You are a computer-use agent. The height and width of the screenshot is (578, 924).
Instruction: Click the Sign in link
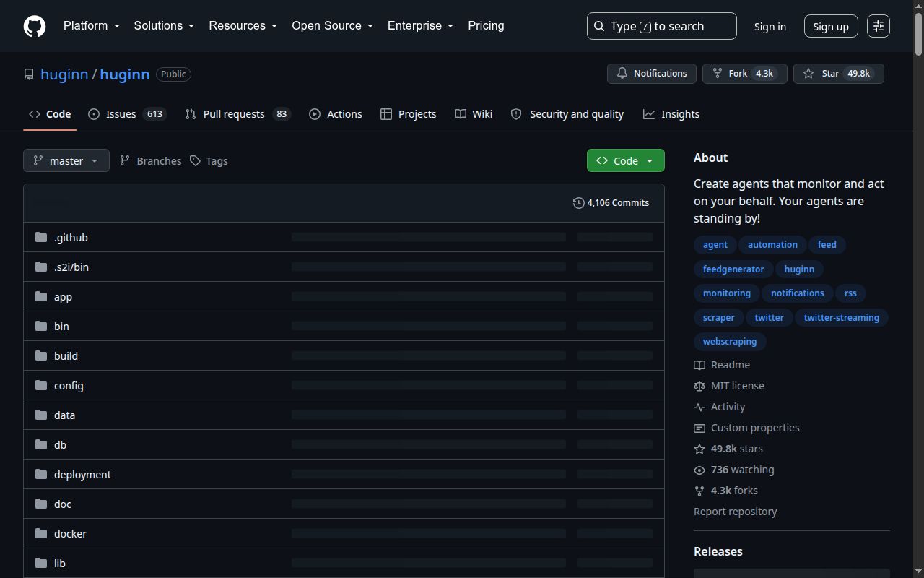tap(770, 26)
